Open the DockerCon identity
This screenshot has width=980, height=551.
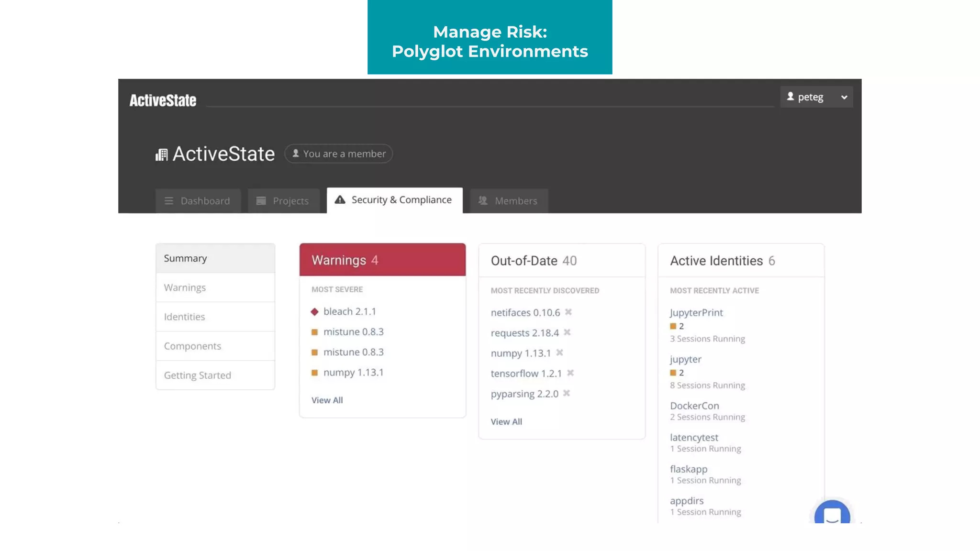(694, 406)
